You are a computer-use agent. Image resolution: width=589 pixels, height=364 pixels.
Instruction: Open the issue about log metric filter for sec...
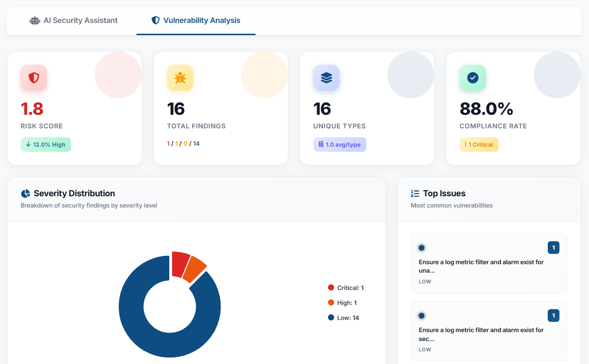click(x=489, y=331)
